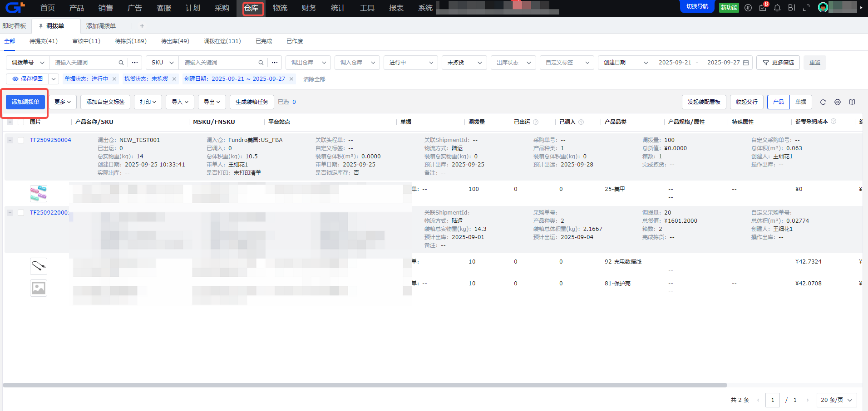Click the blue 添加调拨单 button
The height and width of the screenshot is (411, 868).
pyautogui.click(x=25, y=102)
